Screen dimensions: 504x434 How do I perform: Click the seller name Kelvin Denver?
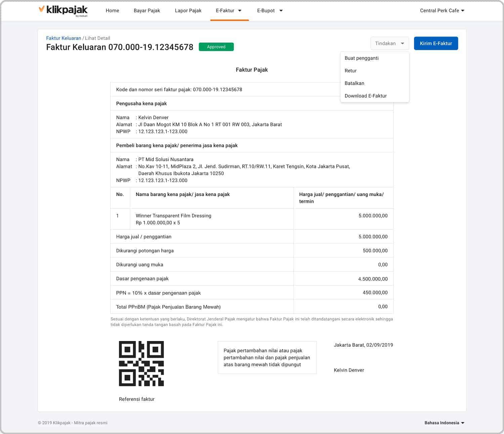click(x=153, y=117)
